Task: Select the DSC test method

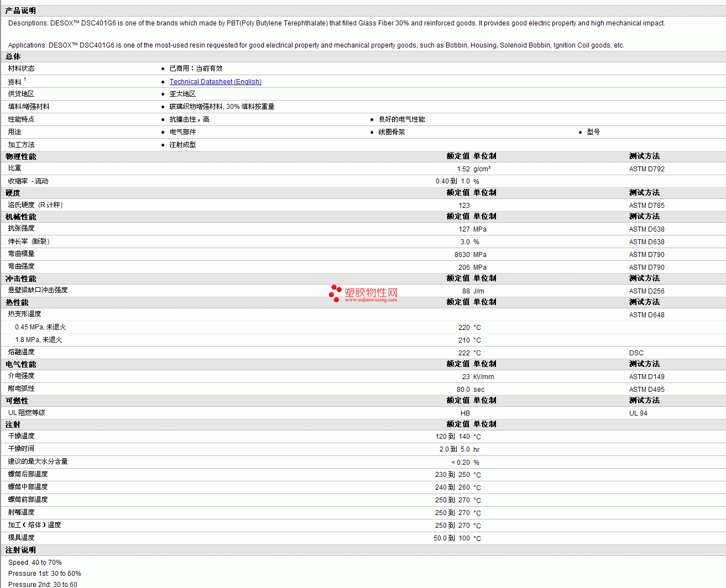Action: coord(636,353)
